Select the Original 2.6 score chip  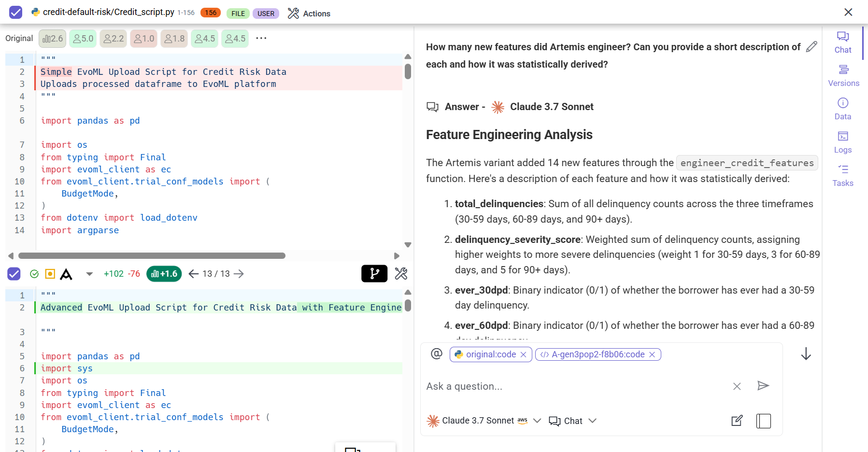(53, 39)
